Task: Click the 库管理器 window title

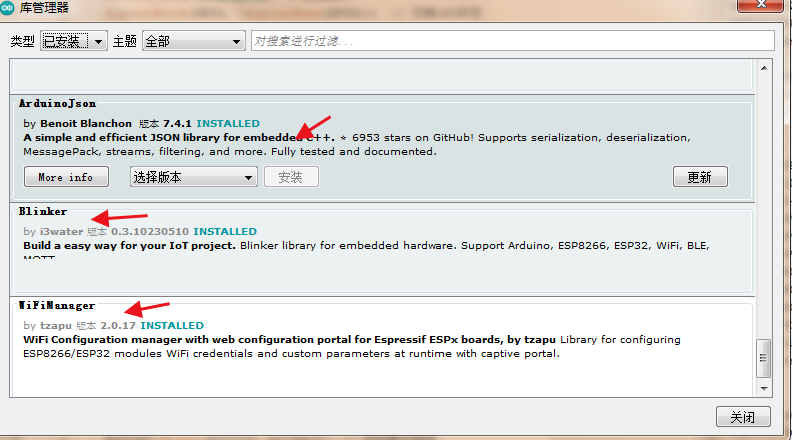Action: 44,8
